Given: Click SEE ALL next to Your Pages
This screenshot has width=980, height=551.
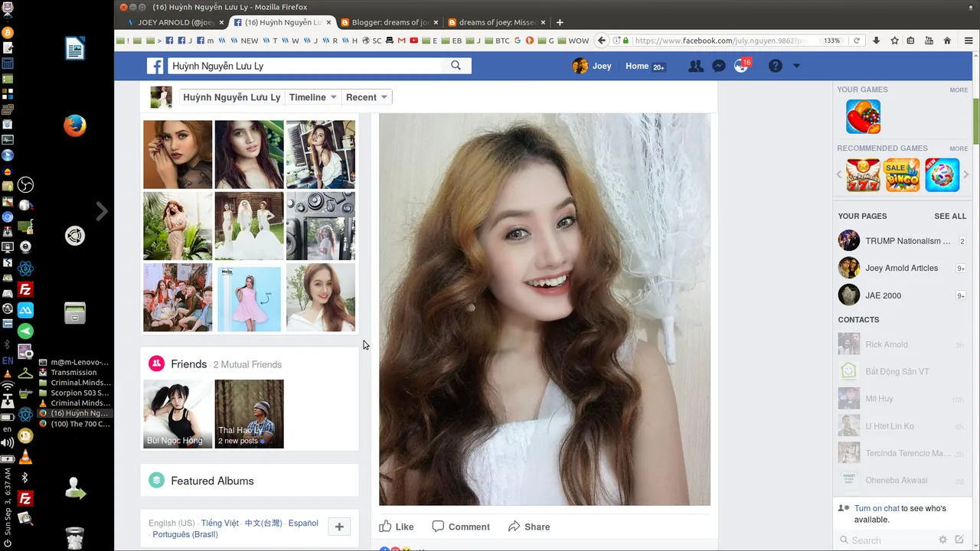Looking at the screenshot, I should 950,217.
